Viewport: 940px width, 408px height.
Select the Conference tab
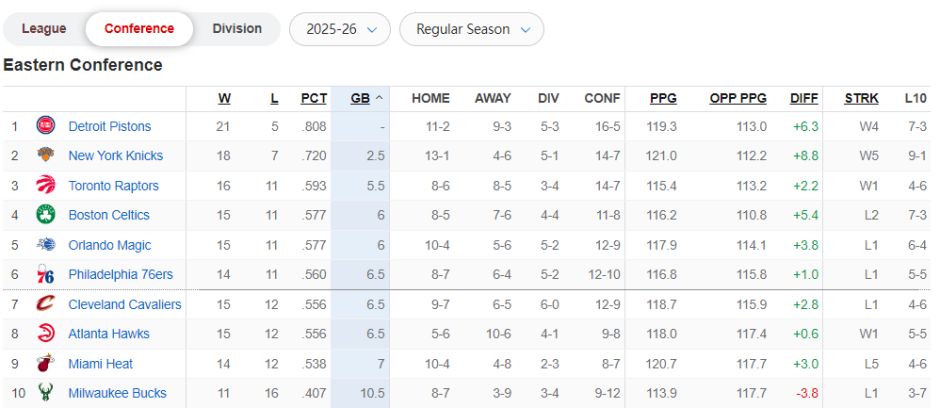click(x=139, y=29)
